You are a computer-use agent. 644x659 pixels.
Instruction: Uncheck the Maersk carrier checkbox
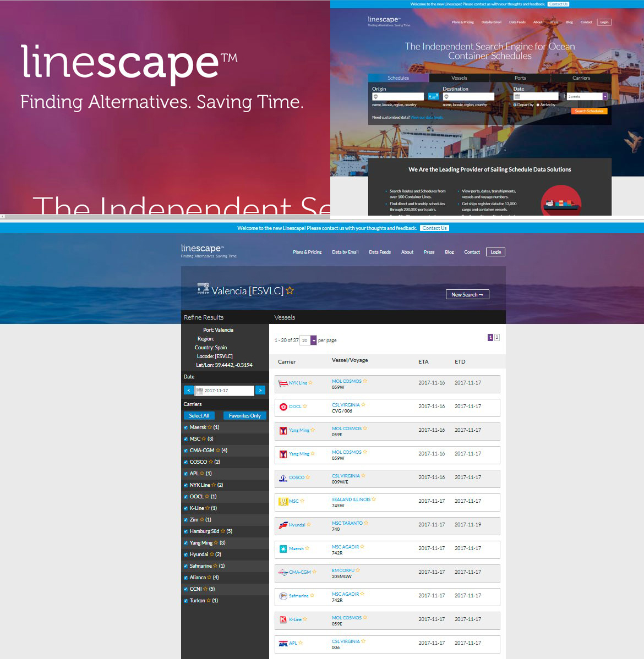pyautogui.click(x=186, y=427)
